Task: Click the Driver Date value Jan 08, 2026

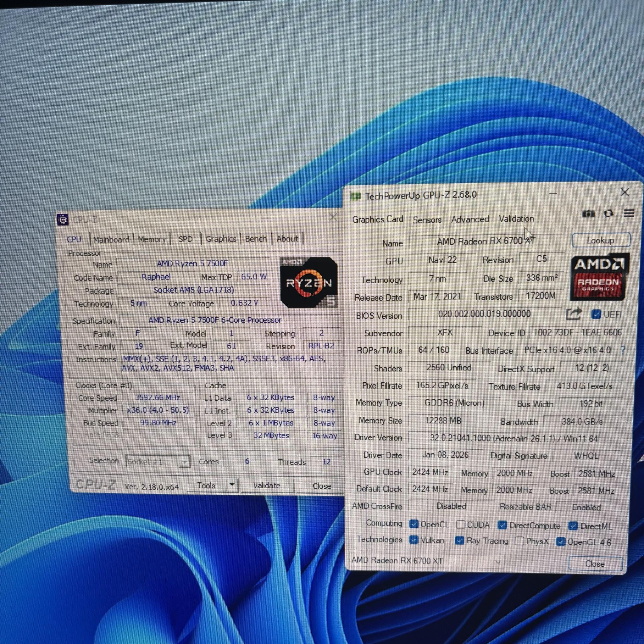Action: 445,455
